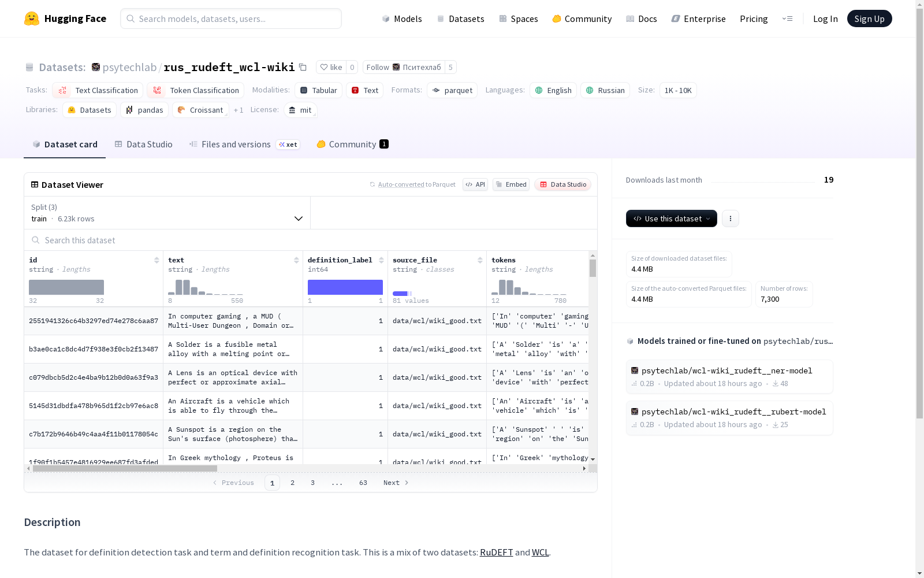Viewport: 924px width, 578px height.
Task: Click the Croissant library tag
Action: tap(200, 110)
